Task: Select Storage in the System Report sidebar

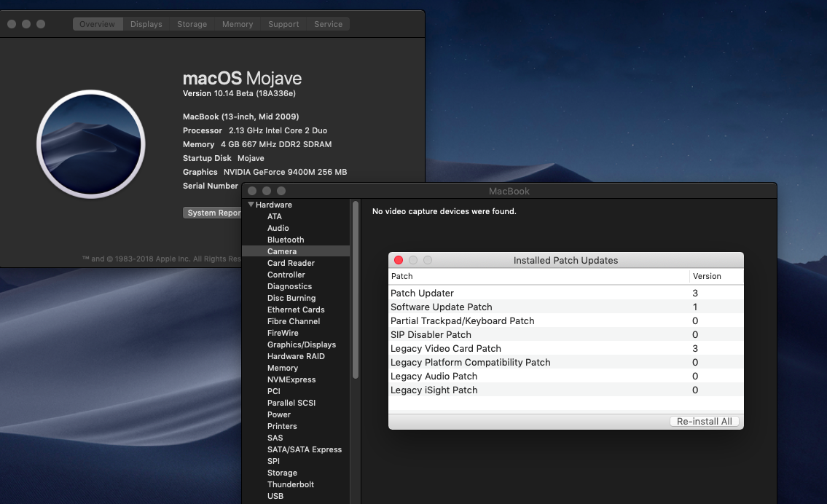Action: 282,473
